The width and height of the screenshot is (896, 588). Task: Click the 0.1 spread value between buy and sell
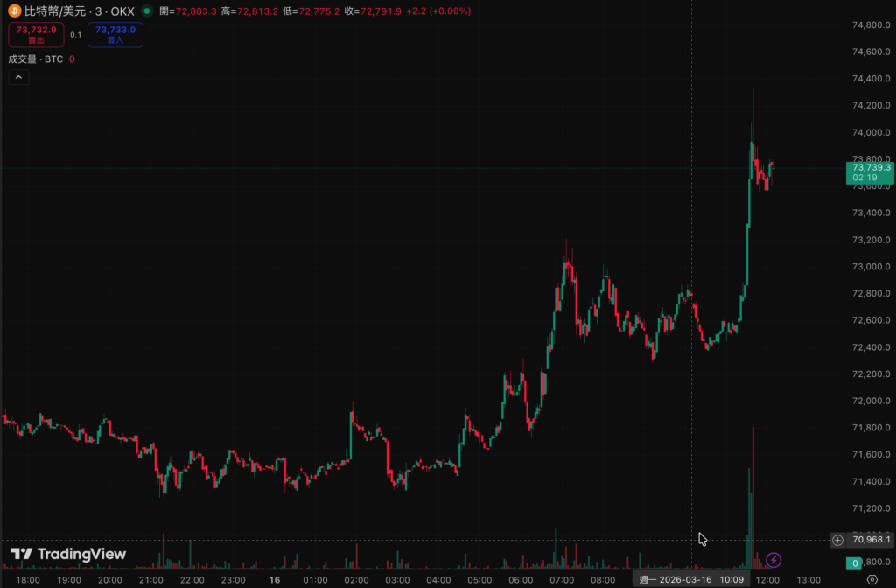click(x=75, y=35)
